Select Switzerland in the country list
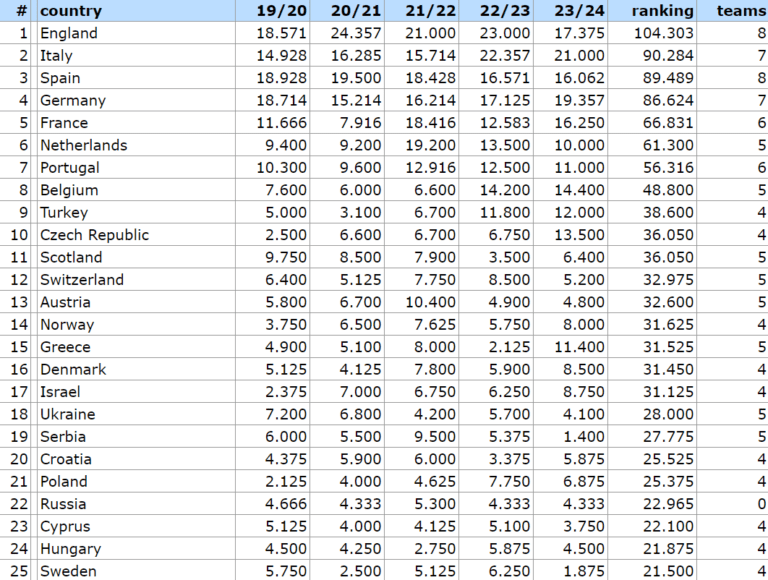 pos(82,280)
